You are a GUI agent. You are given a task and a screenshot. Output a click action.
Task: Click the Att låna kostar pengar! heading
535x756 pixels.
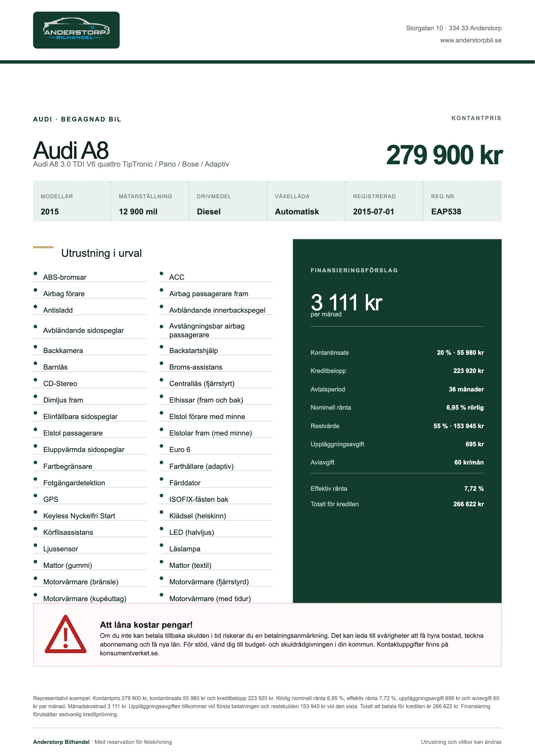point(146,625)
